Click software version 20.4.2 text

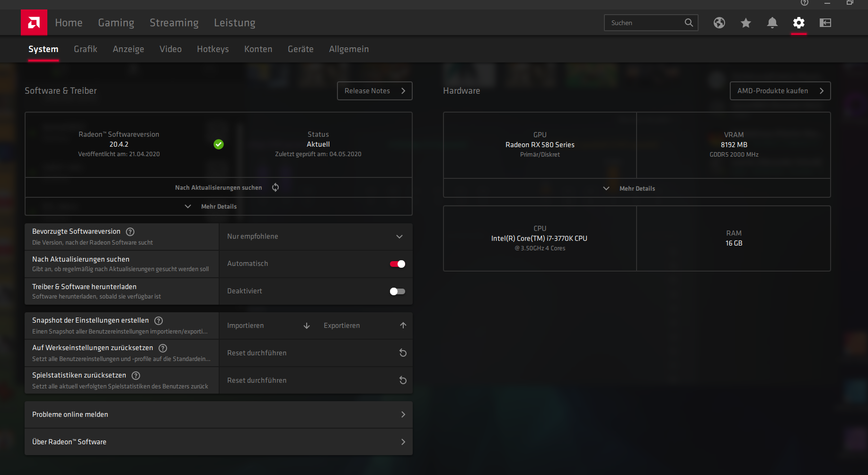click(119, 144)
